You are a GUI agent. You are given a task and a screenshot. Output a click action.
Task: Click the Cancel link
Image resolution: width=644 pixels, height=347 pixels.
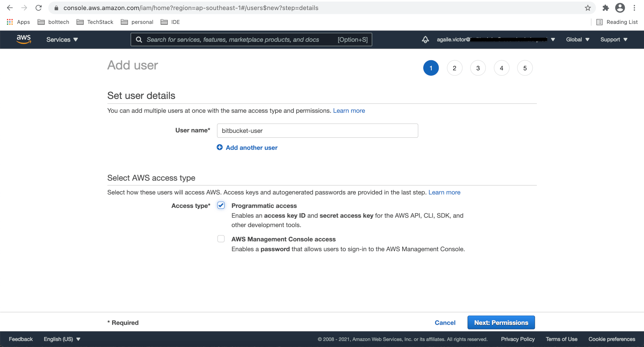(x=445, y=323)
